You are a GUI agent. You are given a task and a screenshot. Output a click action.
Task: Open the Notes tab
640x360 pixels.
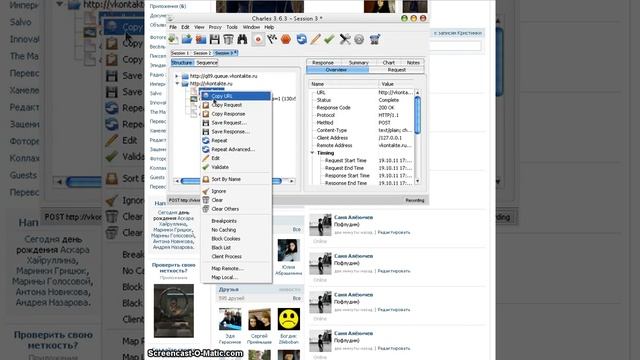click(x=413, y=62)
